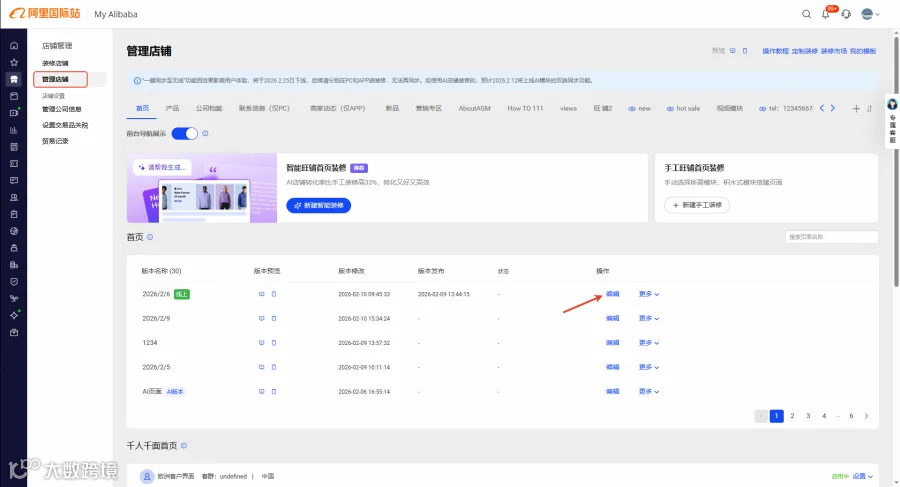Open the notification bell icon
The image size is (900, 487).
coord(825,14)
